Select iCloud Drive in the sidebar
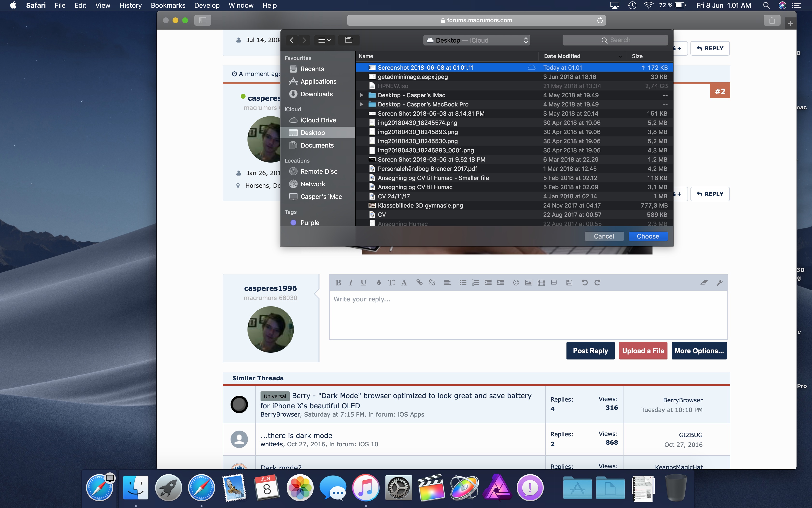The width and height of the screenshot is (812, 508). 317,120
